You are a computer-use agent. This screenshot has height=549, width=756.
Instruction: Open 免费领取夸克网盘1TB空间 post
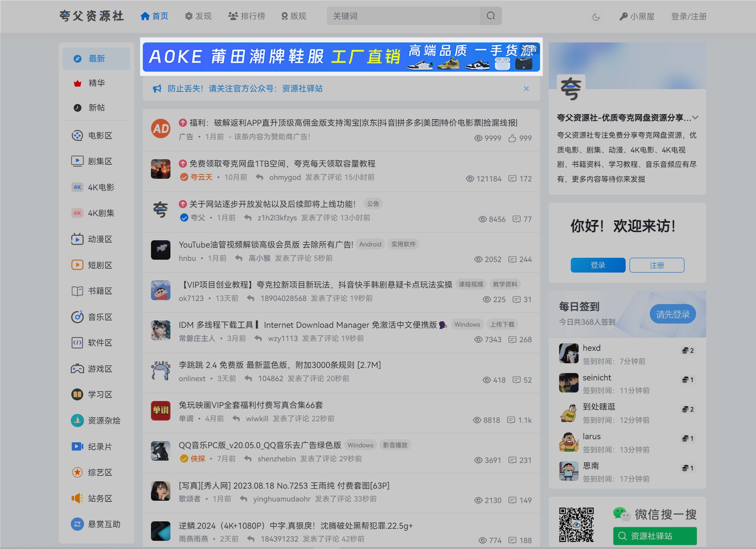click(x=282, y=164)
